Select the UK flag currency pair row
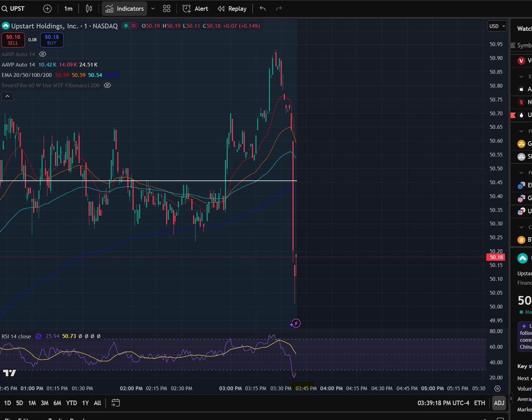This screenshot has height=420, width=532. 521,198
